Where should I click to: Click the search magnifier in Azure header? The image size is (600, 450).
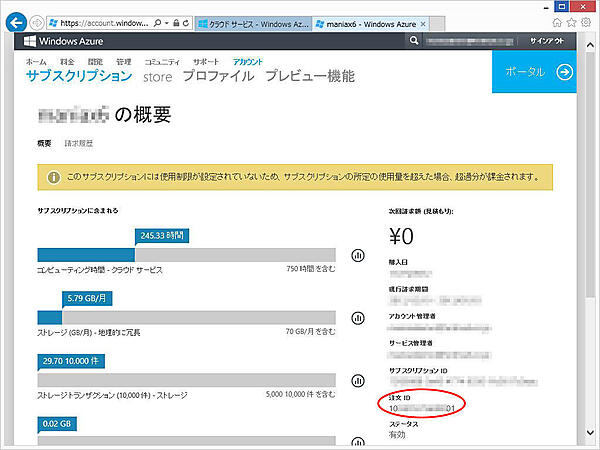click(414, 42)
